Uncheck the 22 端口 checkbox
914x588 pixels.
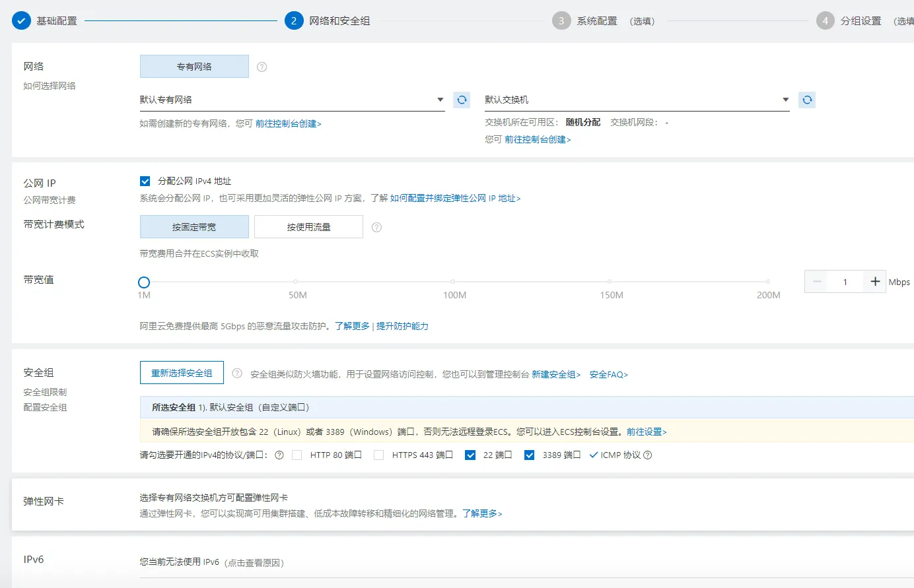[470, 455]
